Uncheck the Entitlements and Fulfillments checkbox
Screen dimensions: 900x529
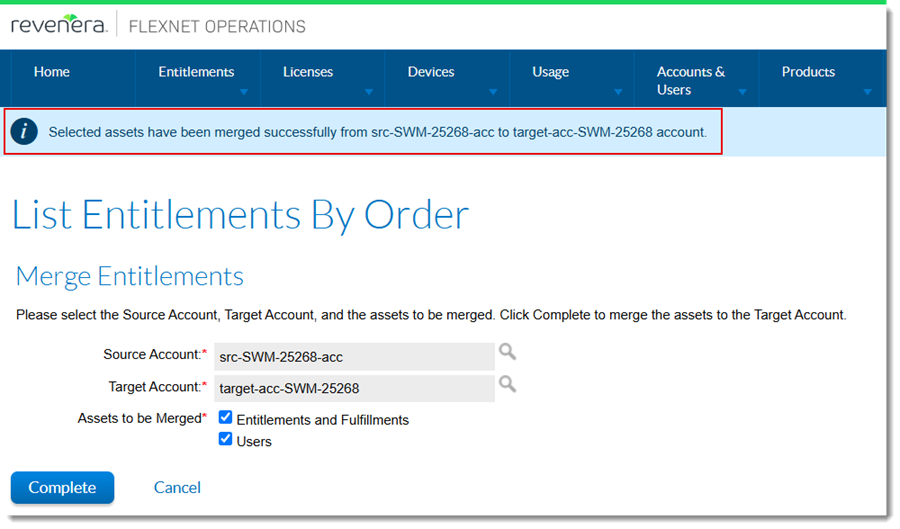(x=226, y=418)
